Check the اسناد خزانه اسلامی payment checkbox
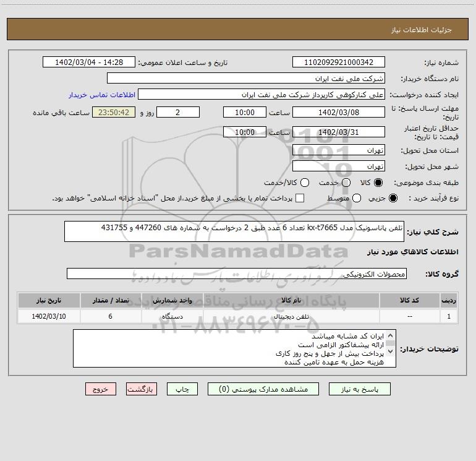Viewport: 476px width, 461px height. coord(300,198)
